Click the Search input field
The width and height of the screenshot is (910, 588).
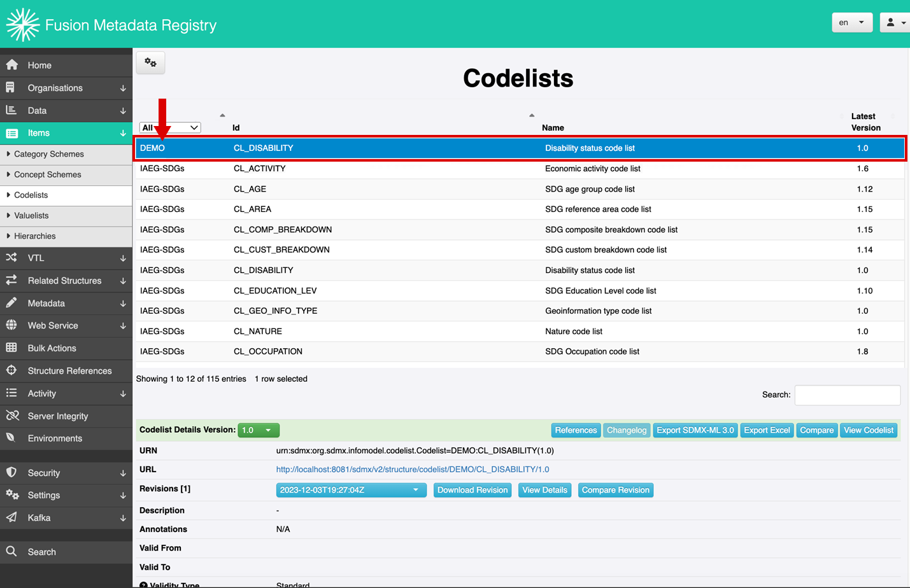(x=847, y=395)
